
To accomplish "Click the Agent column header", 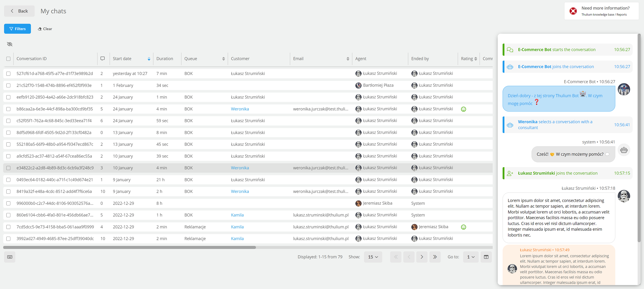I will [361, 59].
